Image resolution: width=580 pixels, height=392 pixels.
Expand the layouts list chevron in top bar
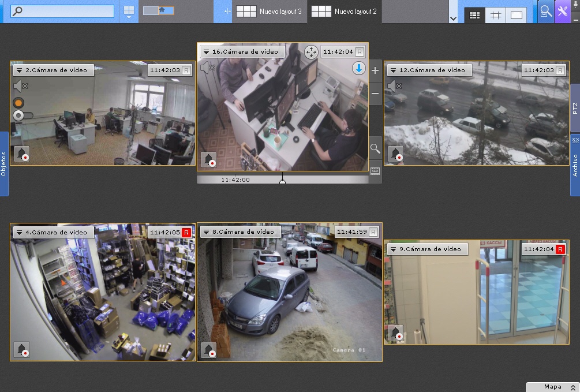[x=453, y=18]
